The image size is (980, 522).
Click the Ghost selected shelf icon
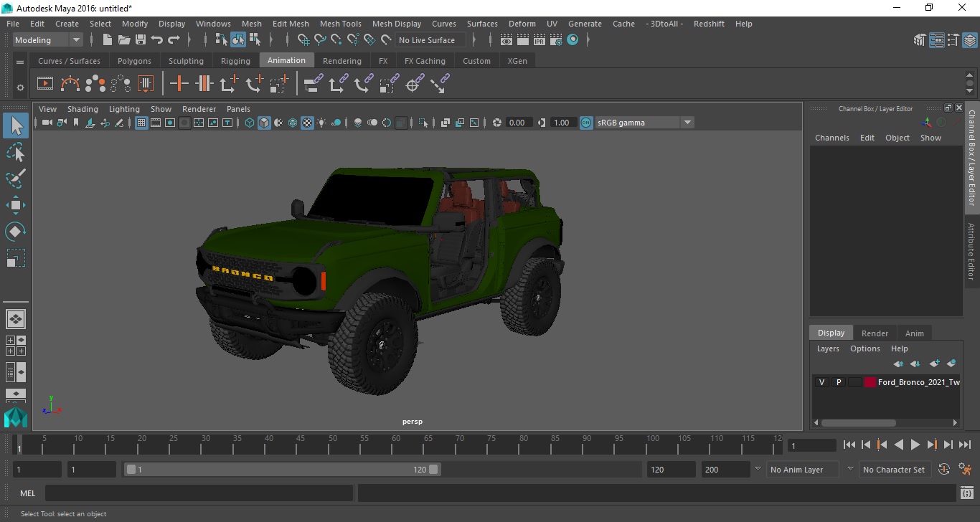point(95,84)
